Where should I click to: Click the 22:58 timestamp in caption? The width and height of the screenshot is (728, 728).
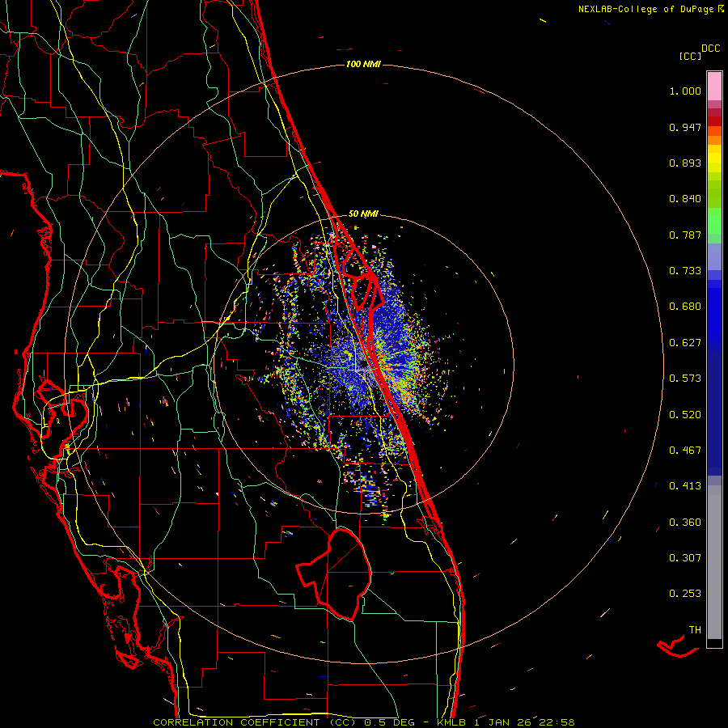[555, 722]
